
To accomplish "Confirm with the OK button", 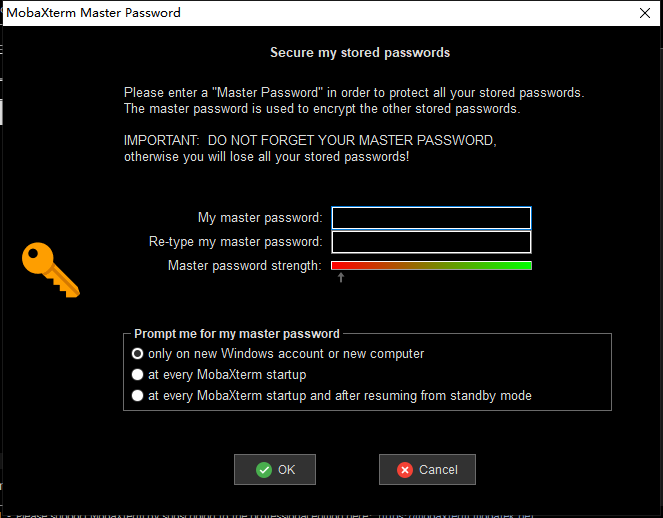I will (275, 469).
